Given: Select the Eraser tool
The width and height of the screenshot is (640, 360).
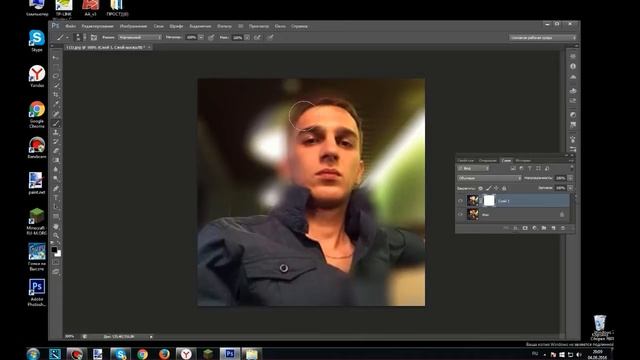Looking at the screenshot, I should pos(56,151).
